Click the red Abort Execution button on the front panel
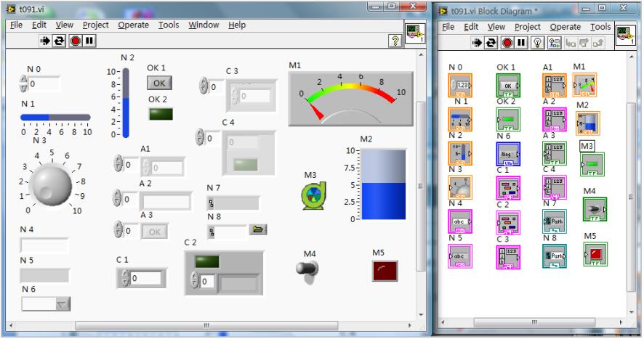Viewport: 644px width, 339px height. (75, 41)
